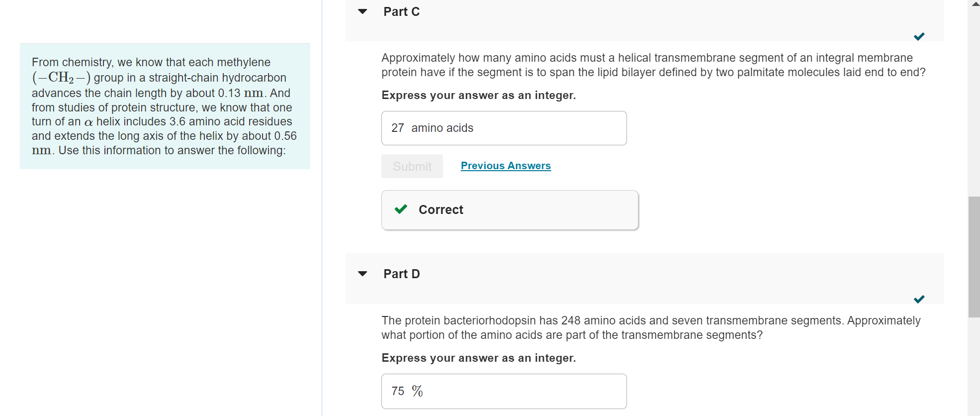
Task: Collapse the Part D section triangle
Action: pyautogui.click(x=362, y=274)
